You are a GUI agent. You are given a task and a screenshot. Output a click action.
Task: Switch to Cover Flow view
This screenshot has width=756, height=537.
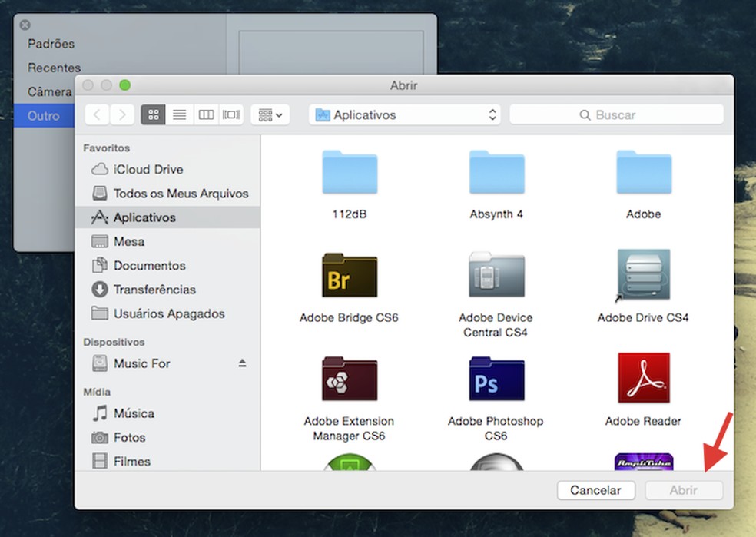[x=230, y=114]
